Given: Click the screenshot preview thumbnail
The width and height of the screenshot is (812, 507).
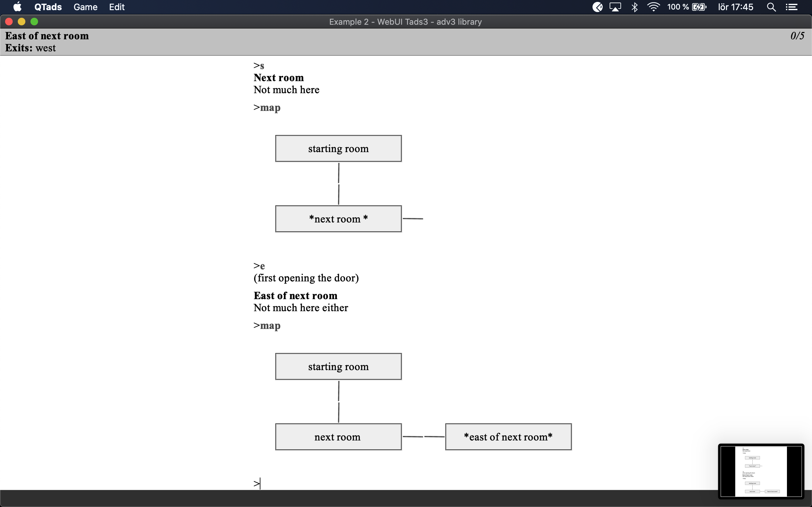Looking at the screenshot, I should (x=761, y=471).
